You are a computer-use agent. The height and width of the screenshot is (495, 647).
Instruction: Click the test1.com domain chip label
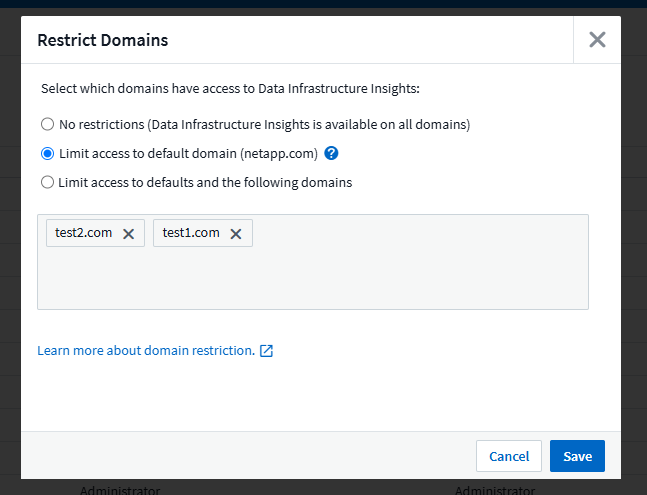pos(191,233)
